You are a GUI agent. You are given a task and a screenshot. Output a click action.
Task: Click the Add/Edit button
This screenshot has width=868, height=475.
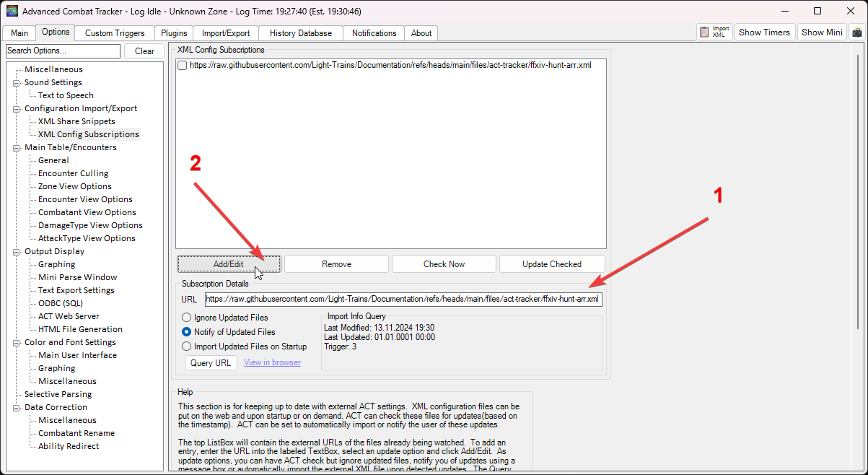coord(229,264)
